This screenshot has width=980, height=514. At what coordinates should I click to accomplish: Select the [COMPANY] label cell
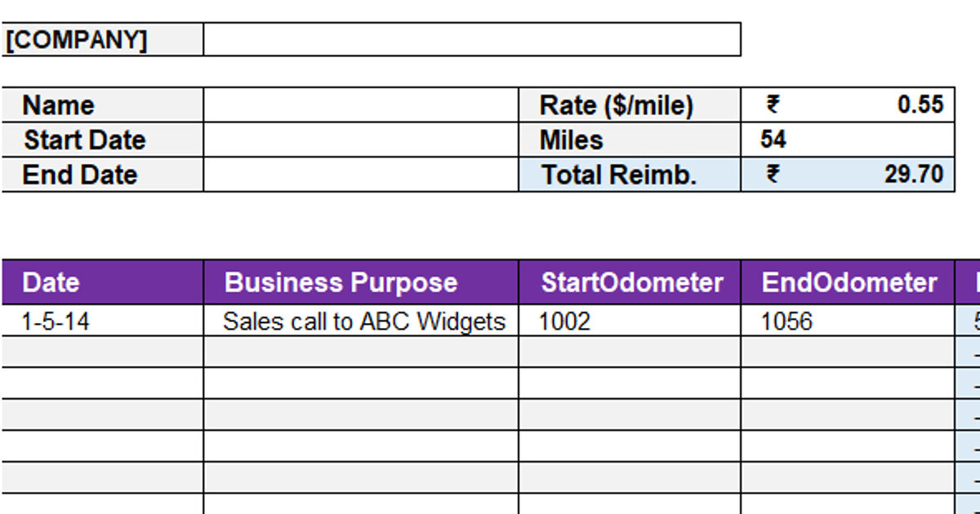(103, 39)
